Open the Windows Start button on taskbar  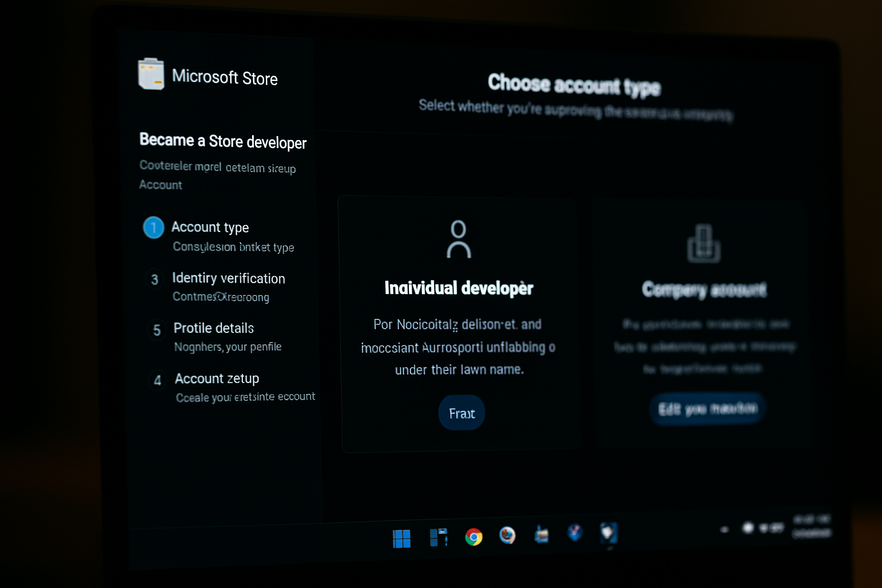401,539
